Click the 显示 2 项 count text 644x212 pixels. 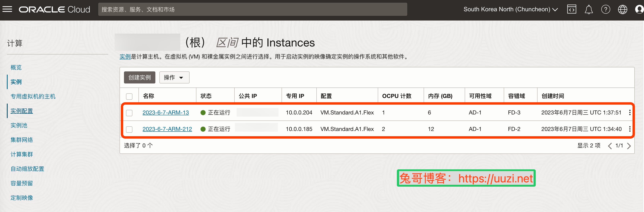coord(589,145)
